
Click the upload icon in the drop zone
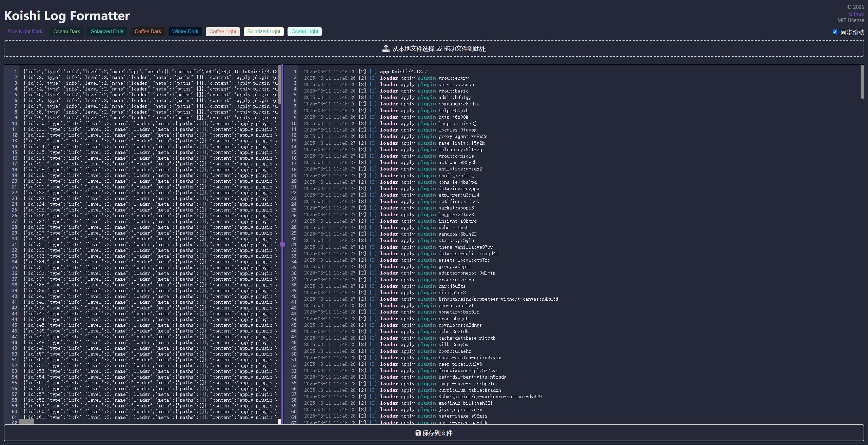click(386, 48)
